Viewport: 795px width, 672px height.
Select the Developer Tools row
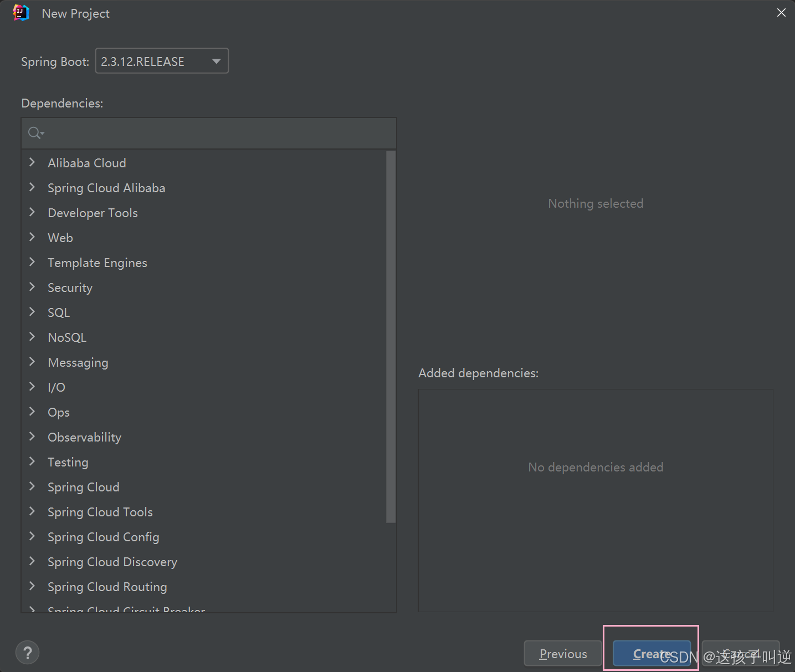(204, 213)
